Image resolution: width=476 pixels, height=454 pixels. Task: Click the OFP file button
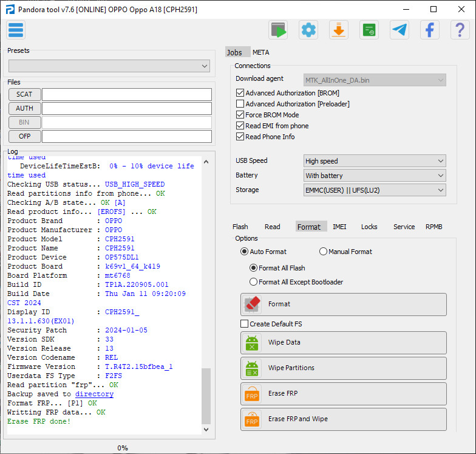(x=24, y=136)
